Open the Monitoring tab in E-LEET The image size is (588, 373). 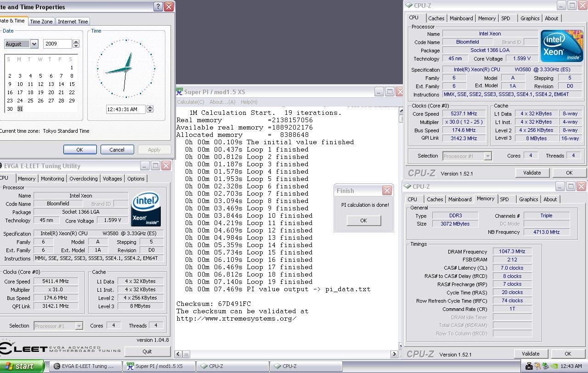point(52,179)
